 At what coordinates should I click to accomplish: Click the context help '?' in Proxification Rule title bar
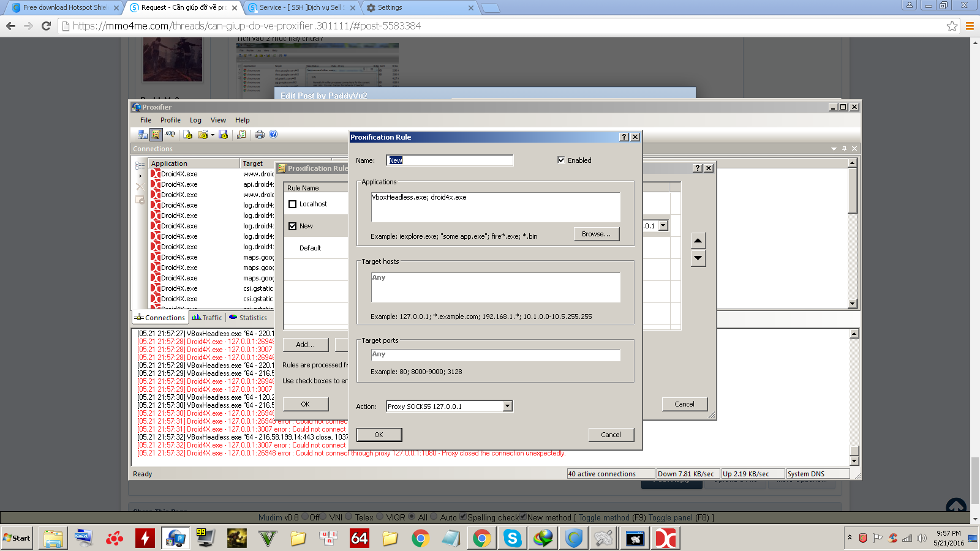pyautogui.click(x=624, y=137)
